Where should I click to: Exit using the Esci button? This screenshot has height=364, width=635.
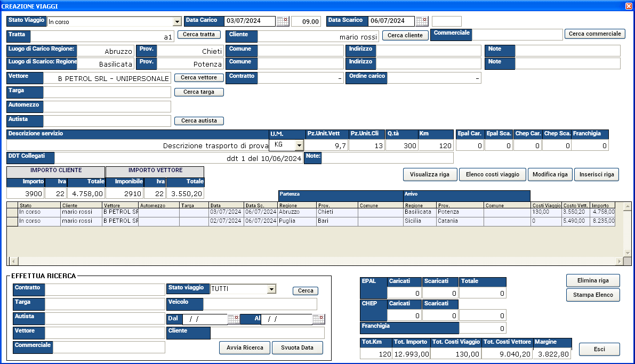click(x=599, y=350)
